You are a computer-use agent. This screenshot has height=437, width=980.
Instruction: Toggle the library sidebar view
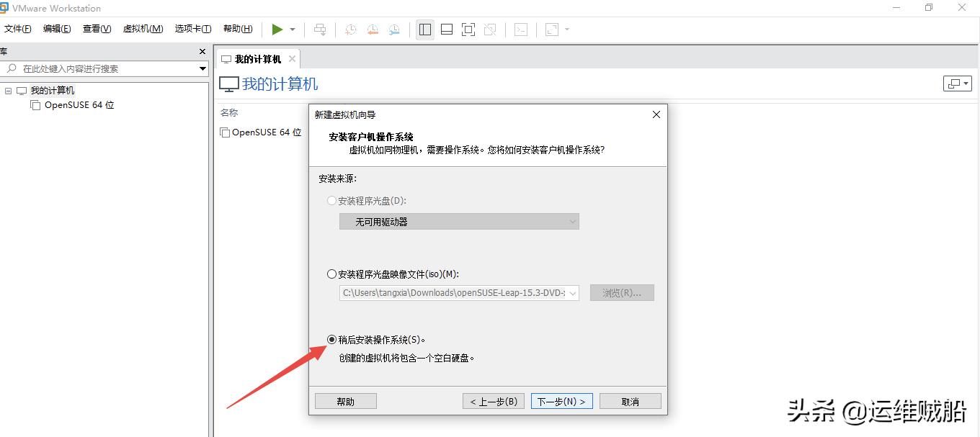(424, 29)
